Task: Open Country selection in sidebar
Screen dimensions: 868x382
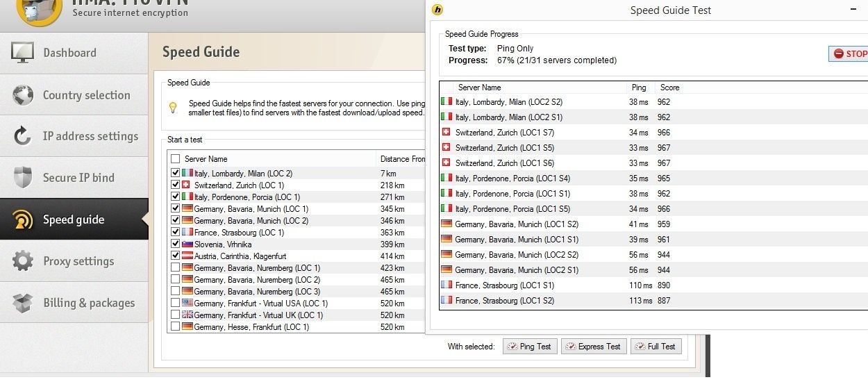Action: coord(74,94)
